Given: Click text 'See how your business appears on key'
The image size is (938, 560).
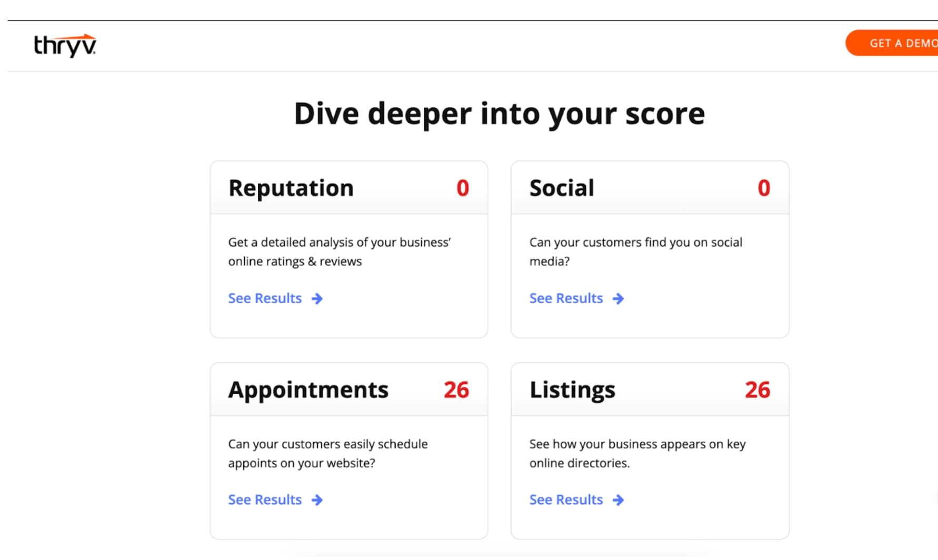Looking at the screenshot, I should [637, 444].
